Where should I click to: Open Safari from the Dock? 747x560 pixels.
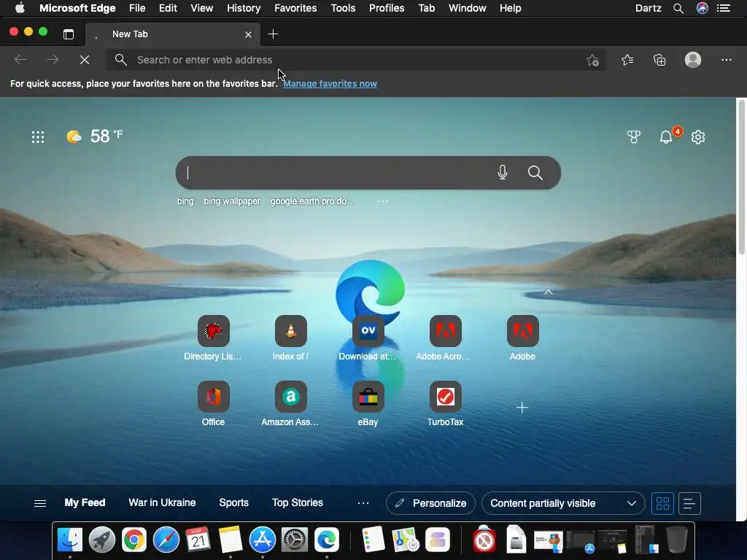coord(166,540)
